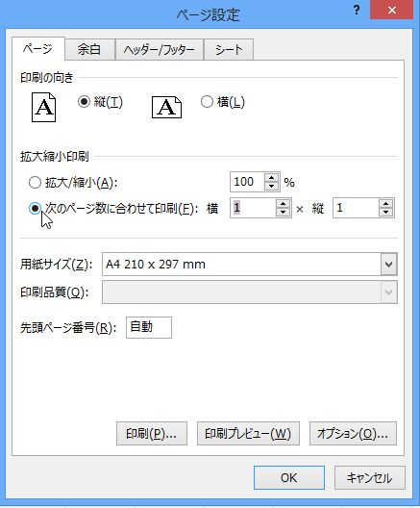
Task: Decrease the scaling percentage with down arrow
Action: pos(271,186)
